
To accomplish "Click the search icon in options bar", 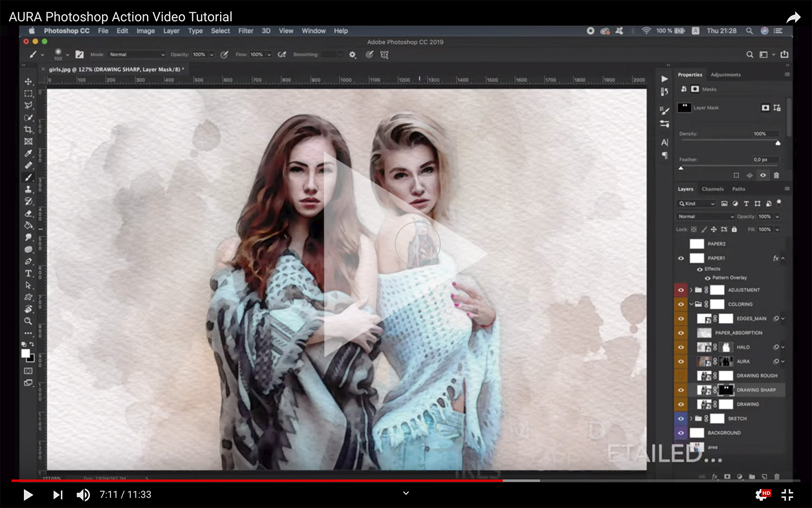I will pyautogui.click(x=750, y=54).
